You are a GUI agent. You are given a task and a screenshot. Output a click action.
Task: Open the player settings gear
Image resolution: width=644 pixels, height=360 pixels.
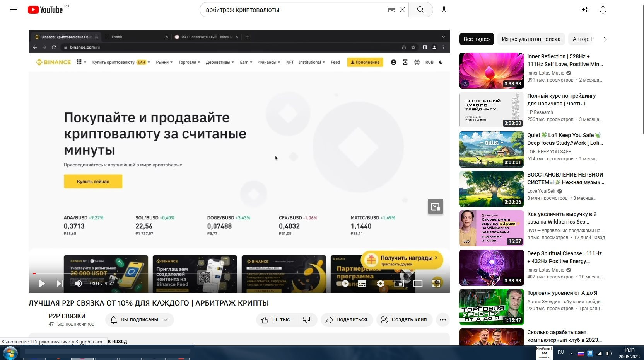tap(381, 284)
